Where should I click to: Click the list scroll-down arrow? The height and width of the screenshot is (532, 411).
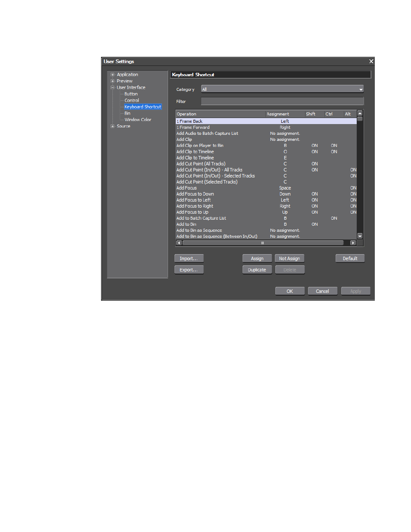tap(360, 236)
